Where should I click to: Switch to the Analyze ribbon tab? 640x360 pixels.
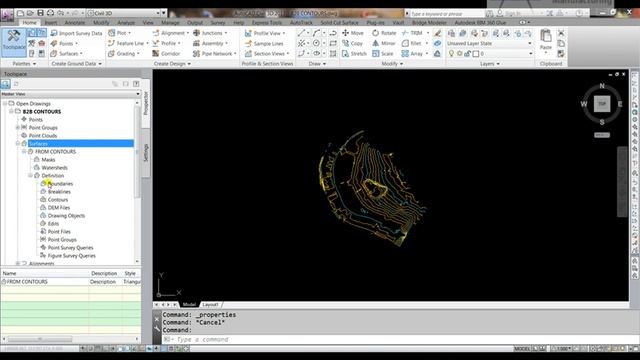[126, 22]
